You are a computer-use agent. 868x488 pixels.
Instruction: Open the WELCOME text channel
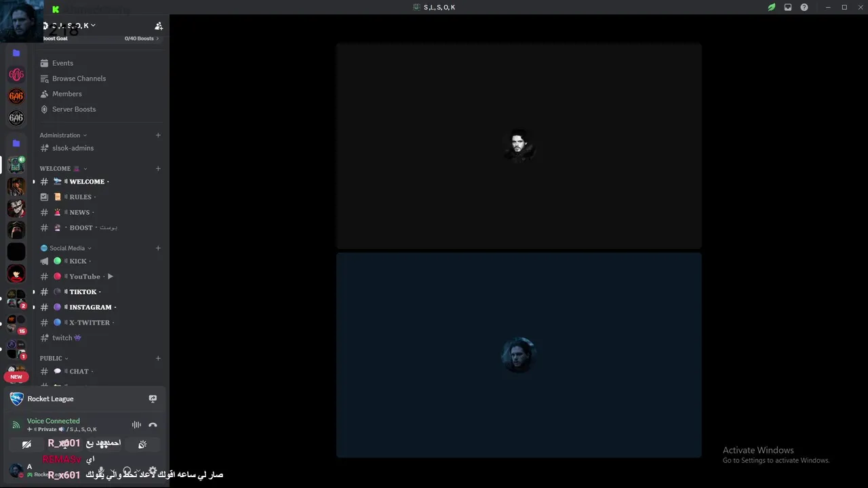pyautogui.click(x=100, y=182)
